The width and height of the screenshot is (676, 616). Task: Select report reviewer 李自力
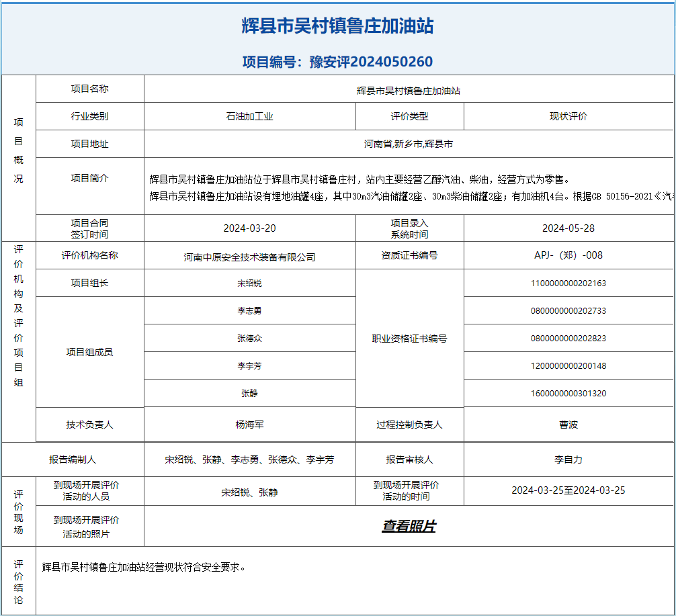(x=568, y=459)
